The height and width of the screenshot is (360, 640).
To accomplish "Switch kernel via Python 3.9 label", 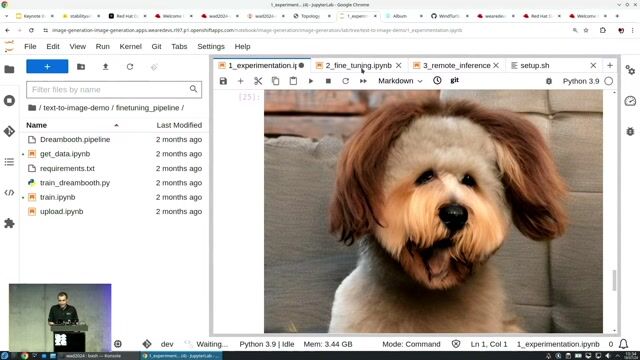I will [x=581, y=81].
